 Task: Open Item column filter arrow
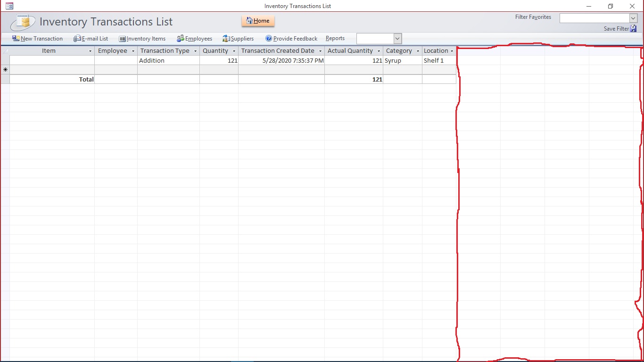[x=90, y=51]
